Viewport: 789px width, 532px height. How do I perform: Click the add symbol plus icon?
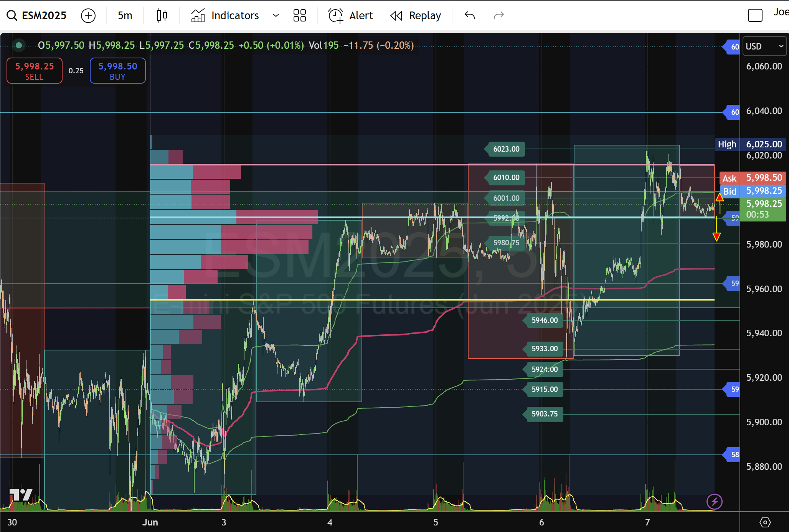pyautogui.click(x=88, y=16)
